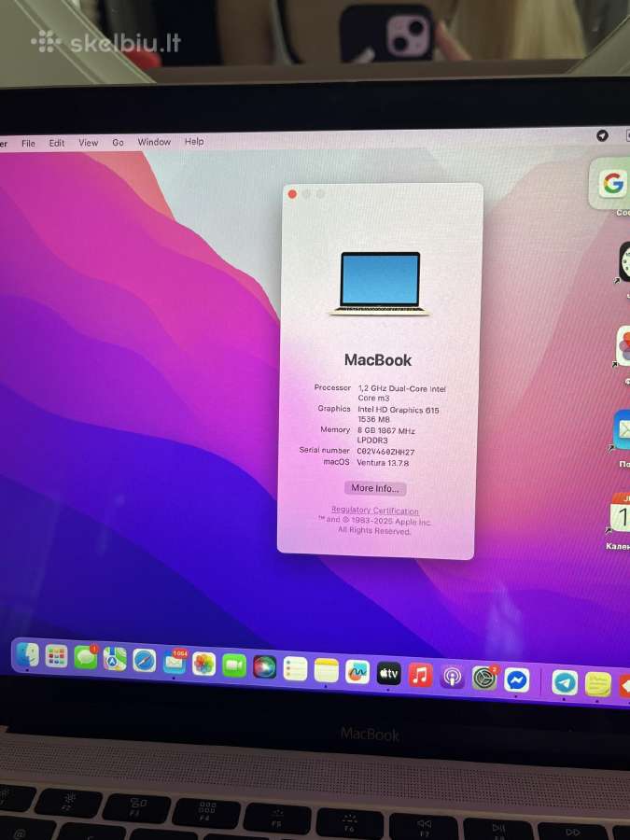The height and width of the screenshot is (840, 630).
Task: Click the Ventura 13.7.8 macOS version
Action: [x=383, y=462]
